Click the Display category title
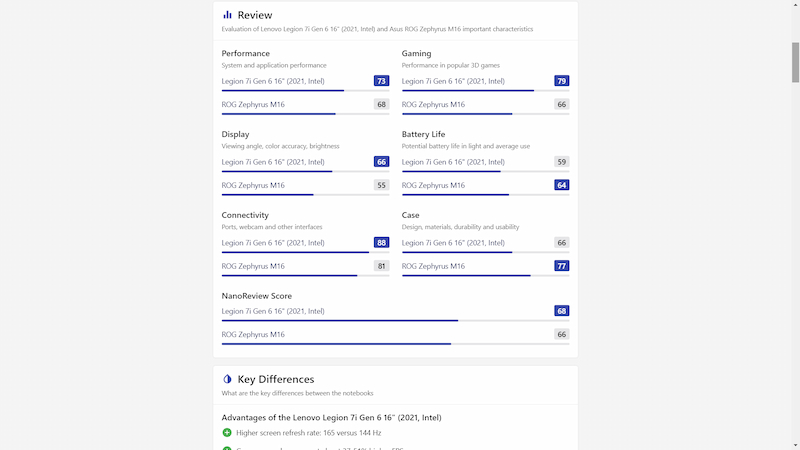 pos(235,134)
